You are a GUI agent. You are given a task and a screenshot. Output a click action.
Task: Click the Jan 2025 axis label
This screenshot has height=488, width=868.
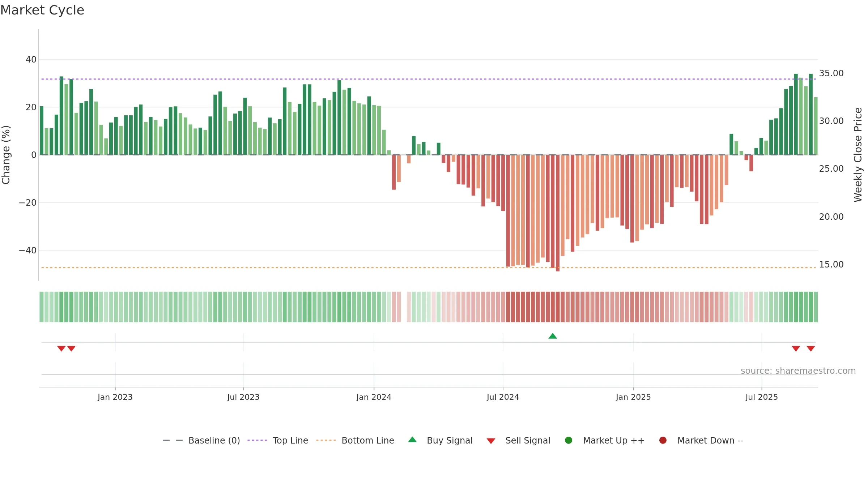(633, 397)
